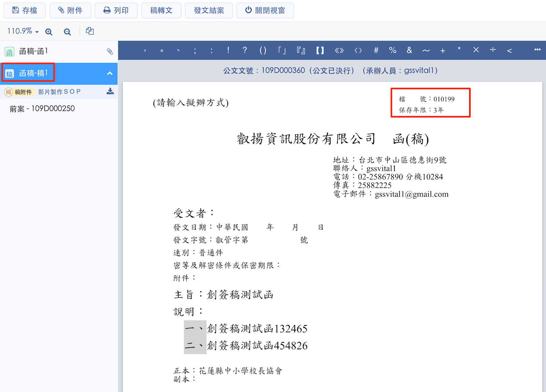546x392 pixels.
Task: Download the 影片製作SOP attachment
Action: click(110, 92)
